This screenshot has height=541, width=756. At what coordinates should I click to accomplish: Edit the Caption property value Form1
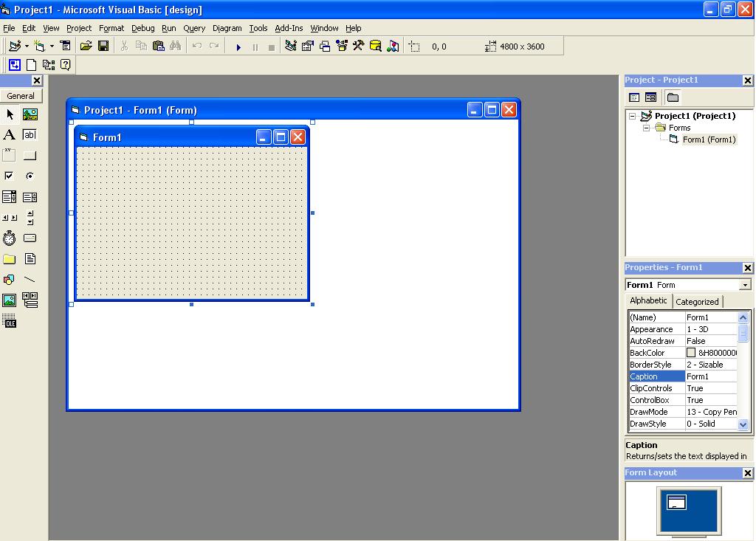[711, 376]
